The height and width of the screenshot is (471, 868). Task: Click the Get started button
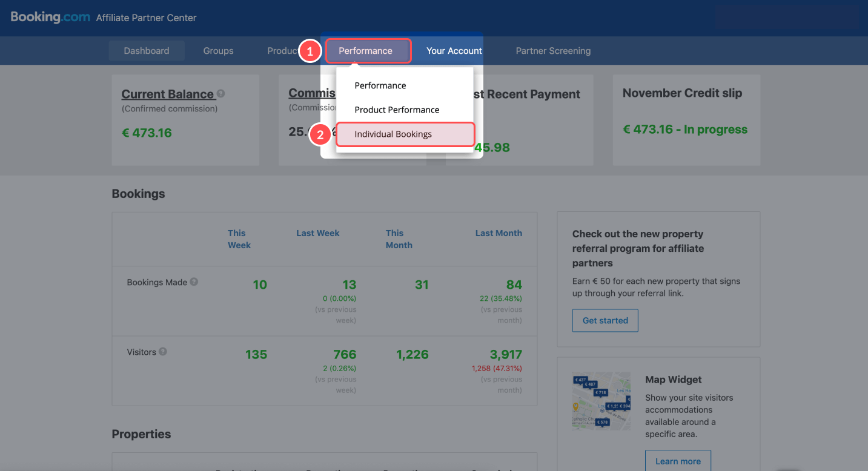point(605,320)
